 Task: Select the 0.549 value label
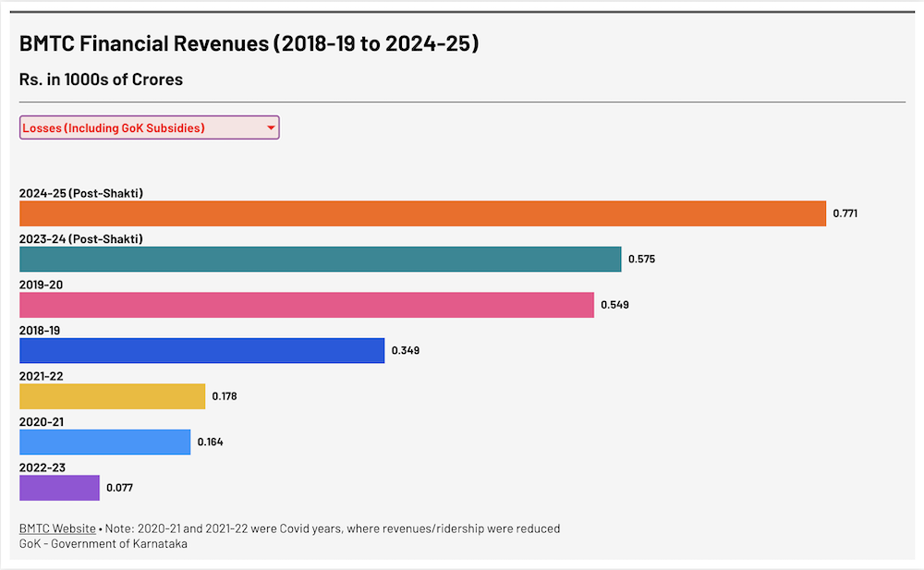[614, 305]
